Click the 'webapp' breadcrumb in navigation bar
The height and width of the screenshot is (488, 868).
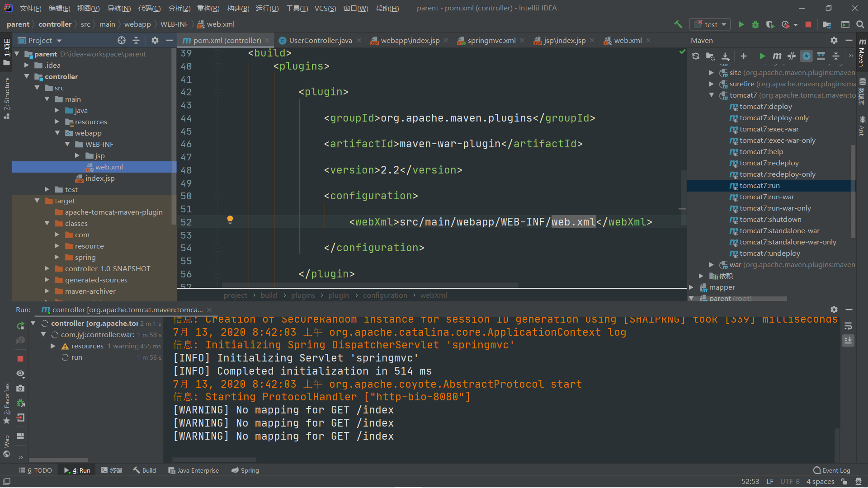point(137,24)
